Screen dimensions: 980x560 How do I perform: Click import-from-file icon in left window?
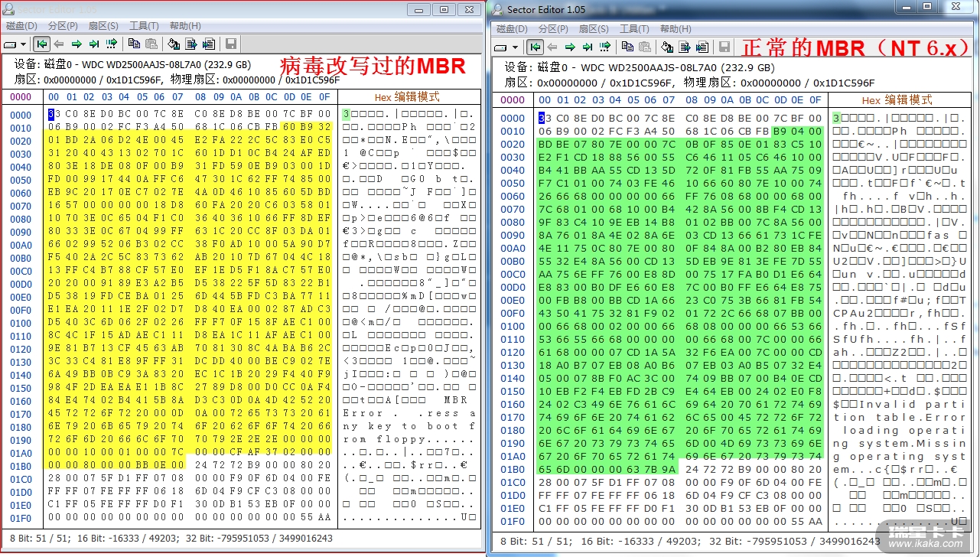pos(209,44)
